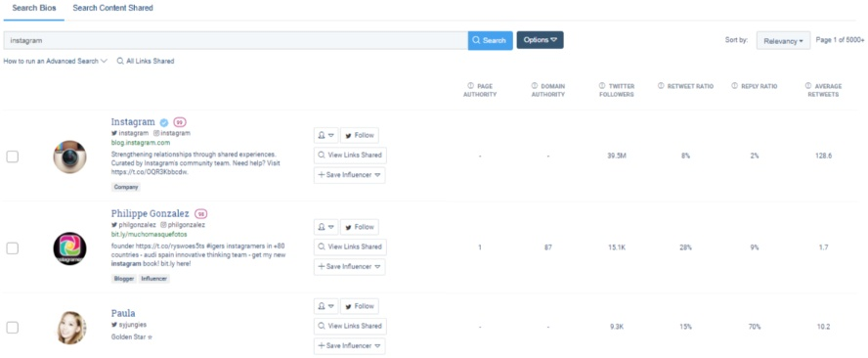Select the Instagram row checkbox
The height and width of the screenshot is (358, 868).
[x=12, y=157]
